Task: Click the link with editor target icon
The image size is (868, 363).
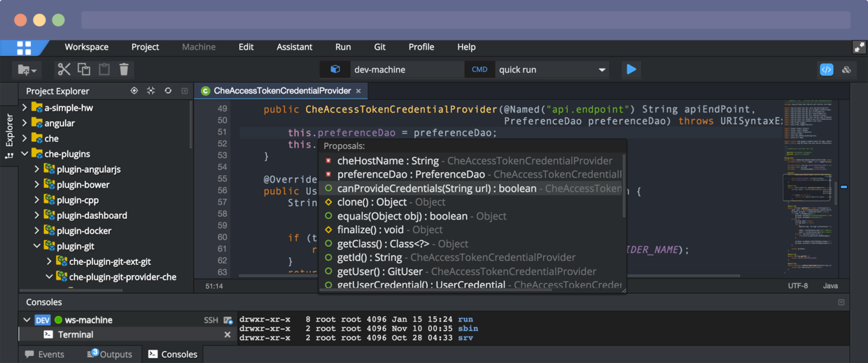Action: pos(134,91)
